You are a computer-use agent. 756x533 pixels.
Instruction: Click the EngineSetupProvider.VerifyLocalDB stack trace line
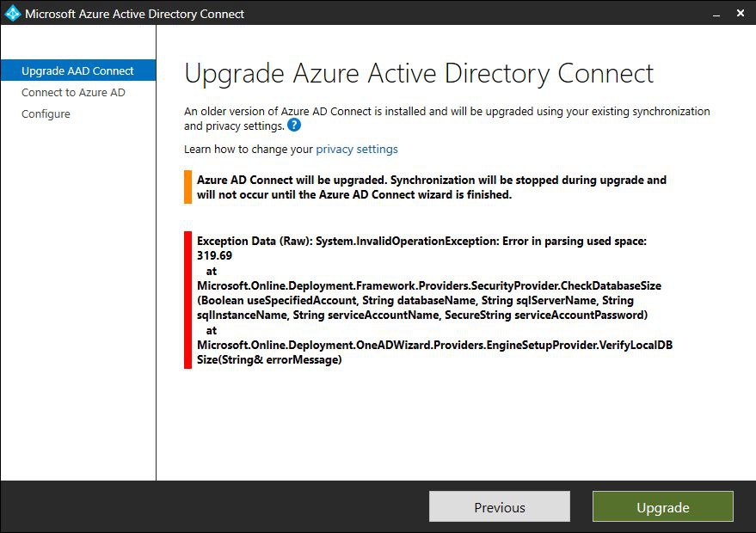click(434, 345)
